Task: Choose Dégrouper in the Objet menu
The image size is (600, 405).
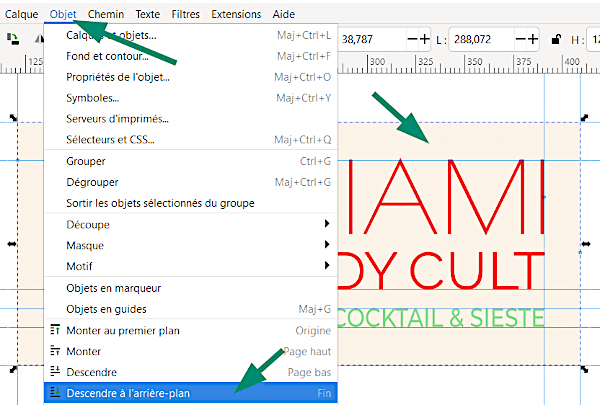Action: coord(191,182)
